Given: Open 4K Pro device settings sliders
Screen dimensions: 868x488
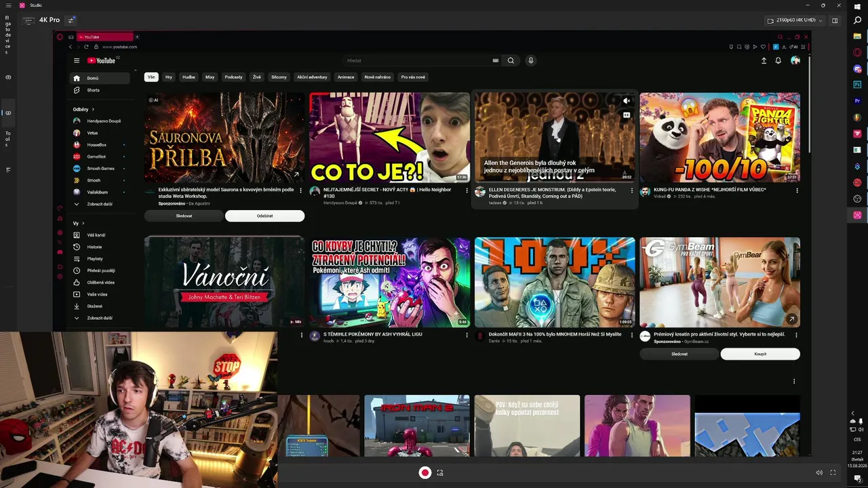Looking at the screenshot, I should [71, 20].
